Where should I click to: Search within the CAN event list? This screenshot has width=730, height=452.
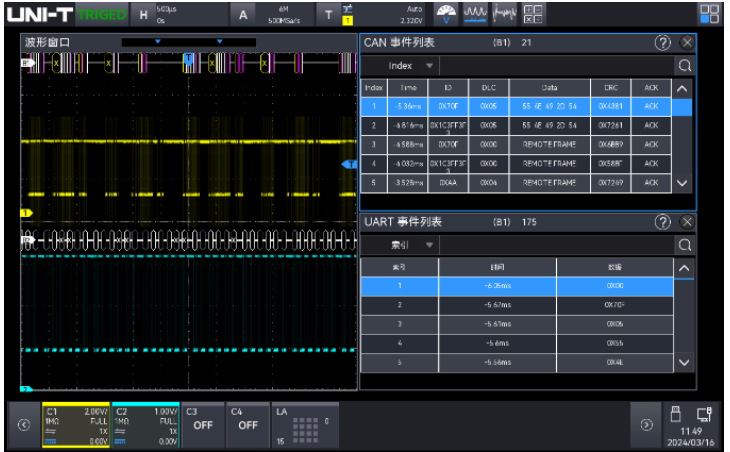(685, 66)
